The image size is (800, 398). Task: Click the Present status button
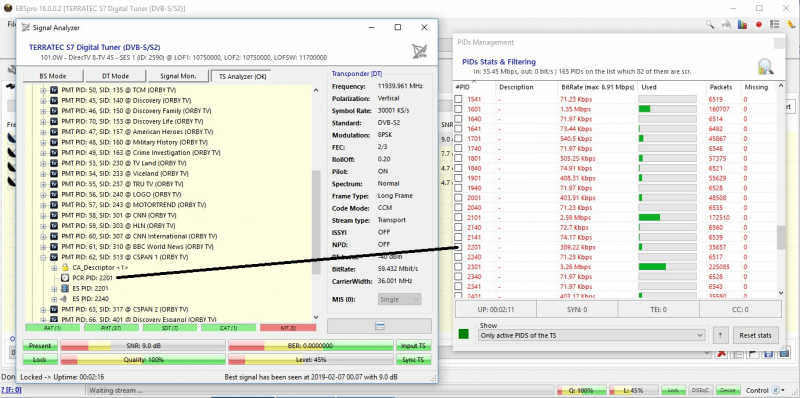[x=40, y=346]
